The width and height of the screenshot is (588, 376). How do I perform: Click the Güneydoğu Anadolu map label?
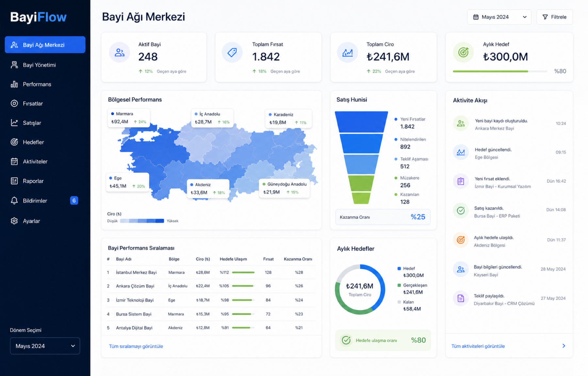click(285, 188)
